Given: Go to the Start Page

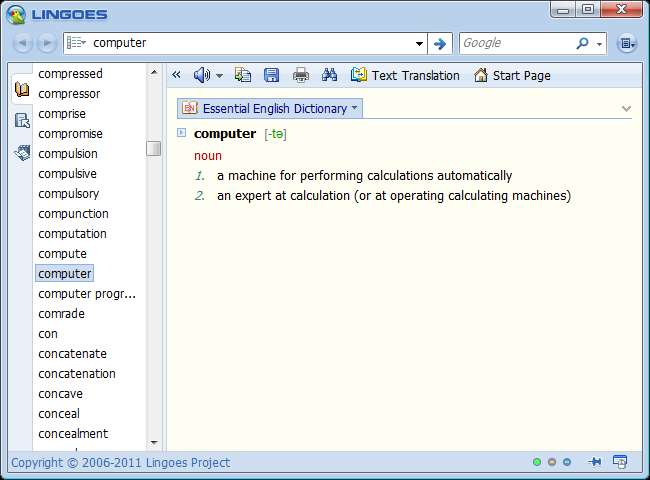Looking at the screenshot, I should (512, 75).
